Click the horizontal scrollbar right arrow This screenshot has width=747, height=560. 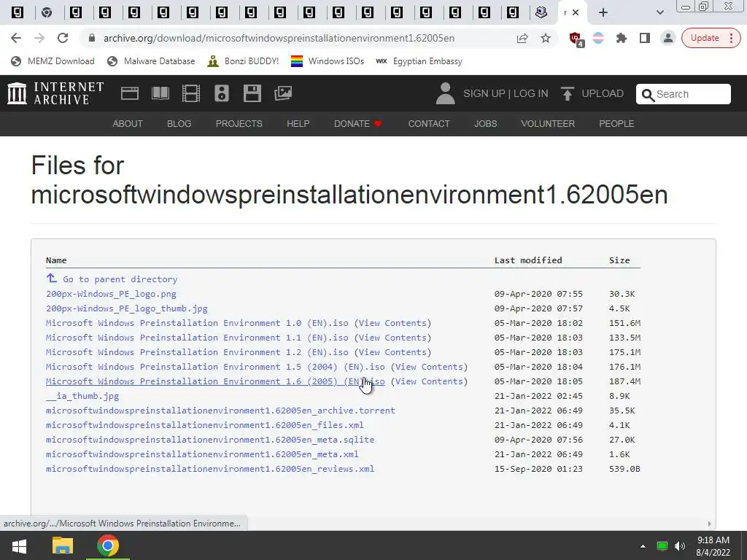[709, 524]
